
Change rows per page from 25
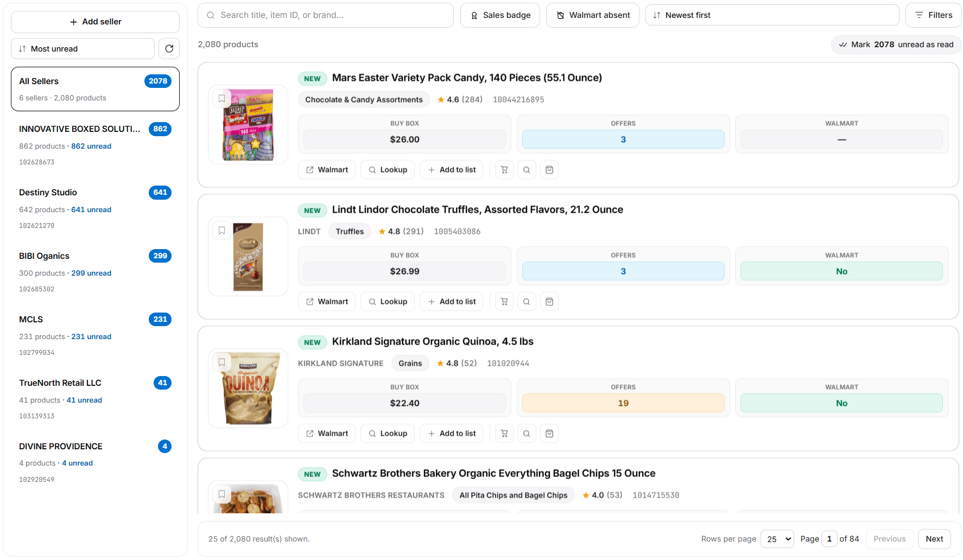[777, 539]
